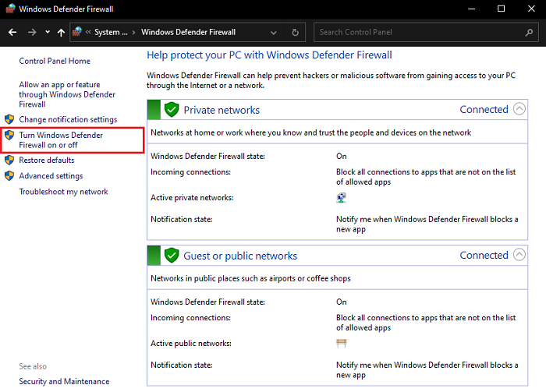Click the green shield beside Guest or public networks
Image resolution: width=546 pixels, height=392 pixels.
(171, 256)
